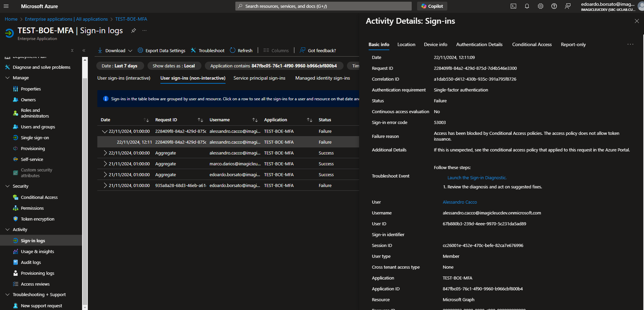This screenshot has height=310, width=644.
Task: Click the Refresh toolbar button
Action: click(241, 50)
